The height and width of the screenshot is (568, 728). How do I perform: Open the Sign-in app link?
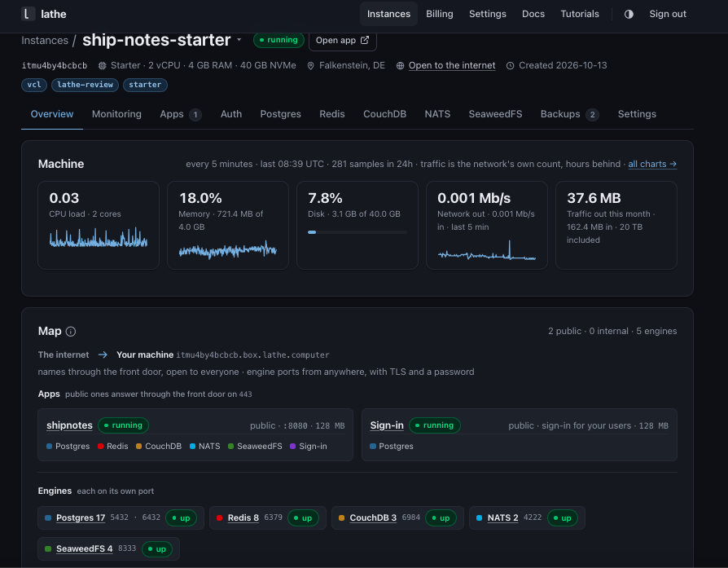point(387,425)
